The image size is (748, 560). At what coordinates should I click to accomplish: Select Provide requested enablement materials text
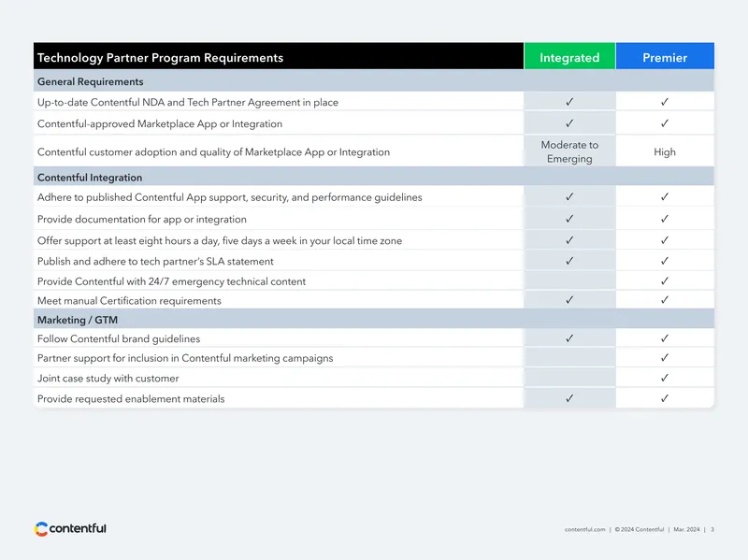pos(131,399)
